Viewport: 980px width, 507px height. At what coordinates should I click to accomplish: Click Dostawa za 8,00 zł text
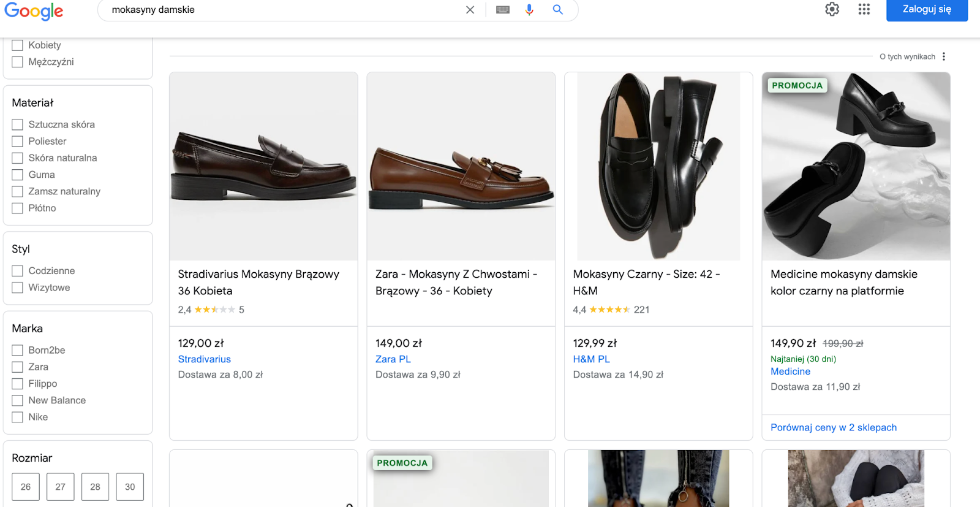point(221,375)
